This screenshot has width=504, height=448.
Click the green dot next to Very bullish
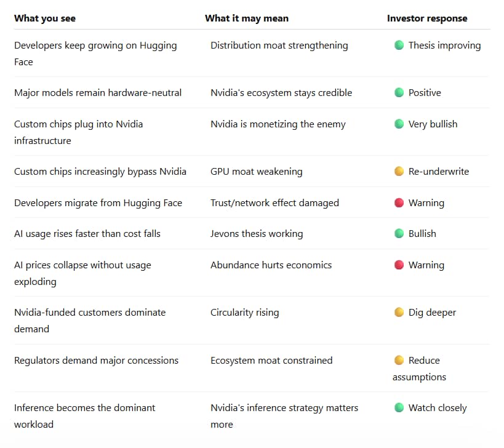click(x=399, y=124)
